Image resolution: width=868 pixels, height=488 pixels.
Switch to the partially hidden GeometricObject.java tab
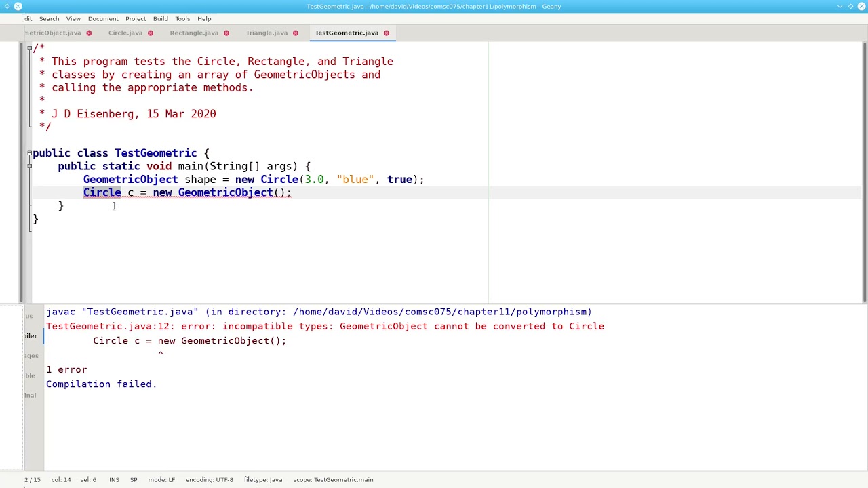point(53,33)
